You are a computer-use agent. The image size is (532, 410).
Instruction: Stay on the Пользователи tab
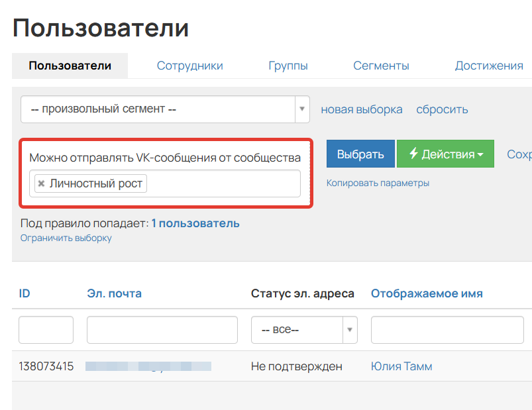(69, 66)
